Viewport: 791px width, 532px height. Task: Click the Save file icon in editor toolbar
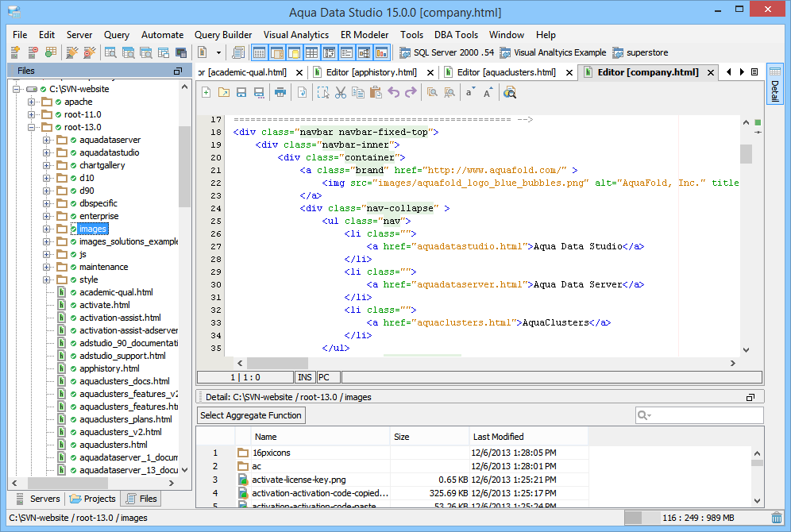click(x=241, y=93)
